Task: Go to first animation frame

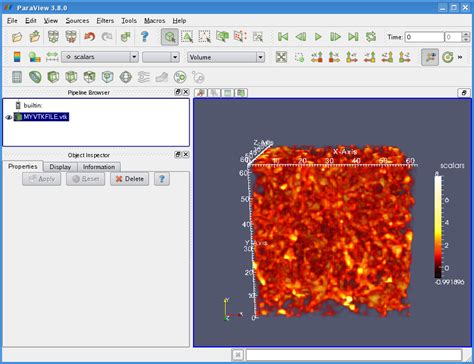Action: click(x=283, y=37)
